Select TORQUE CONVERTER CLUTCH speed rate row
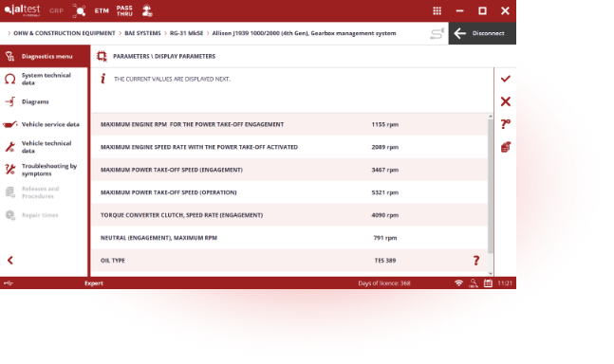Viewport: 614px width, 364px height. click(x=289, y=215)
